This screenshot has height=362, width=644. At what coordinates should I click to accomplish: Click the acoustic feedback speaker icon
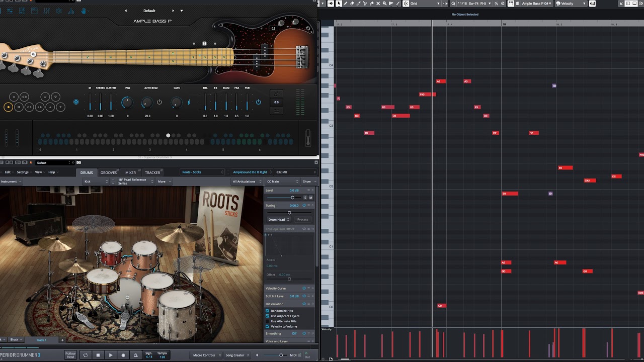pyautogui.click(x=331, y=4)
